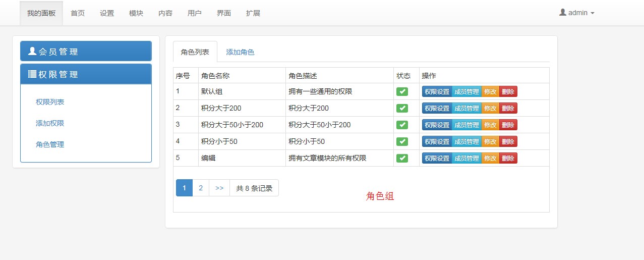Go to 角色管理 in the sidebar
The height and width of the screenshot is (260, 644).
pos(50,144)
